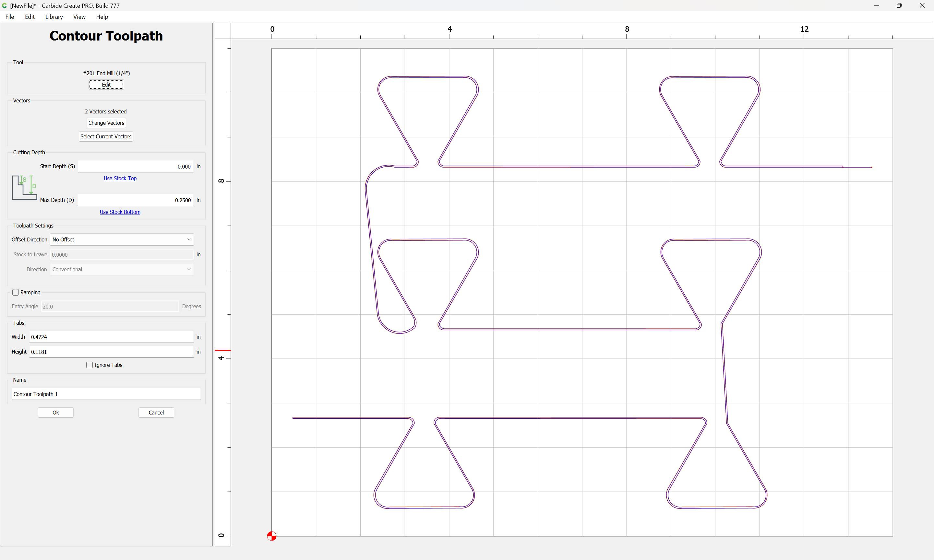This screenshot has width=934, height=560.
Task: Click the Change Vectors button
Action: 106,123
